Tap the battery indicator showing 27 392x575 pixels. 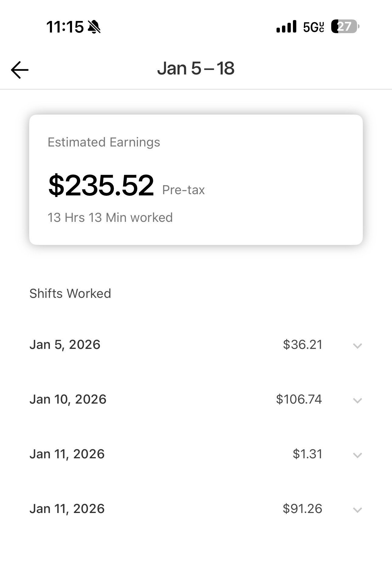345,26
